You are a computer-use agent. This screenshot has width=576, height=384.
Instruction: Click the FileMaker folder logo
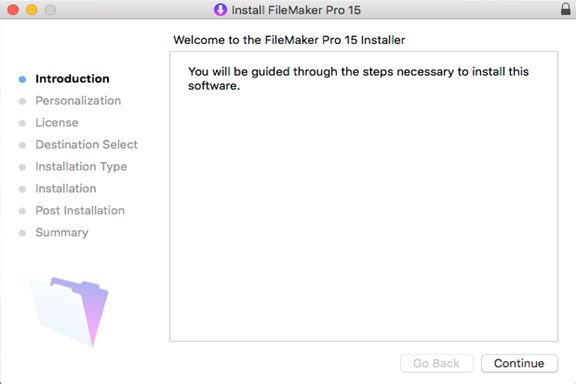[x=69, y=312]
